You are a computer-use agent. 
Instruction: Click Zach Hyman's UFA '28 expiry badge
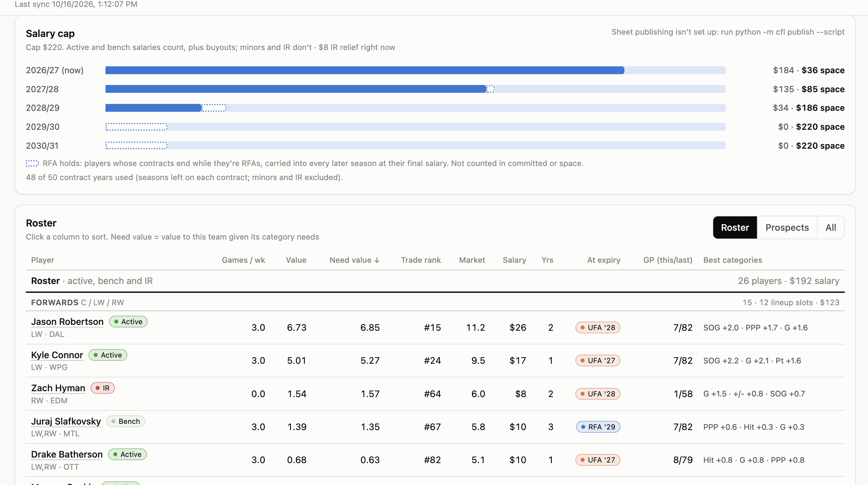[598, 394]
